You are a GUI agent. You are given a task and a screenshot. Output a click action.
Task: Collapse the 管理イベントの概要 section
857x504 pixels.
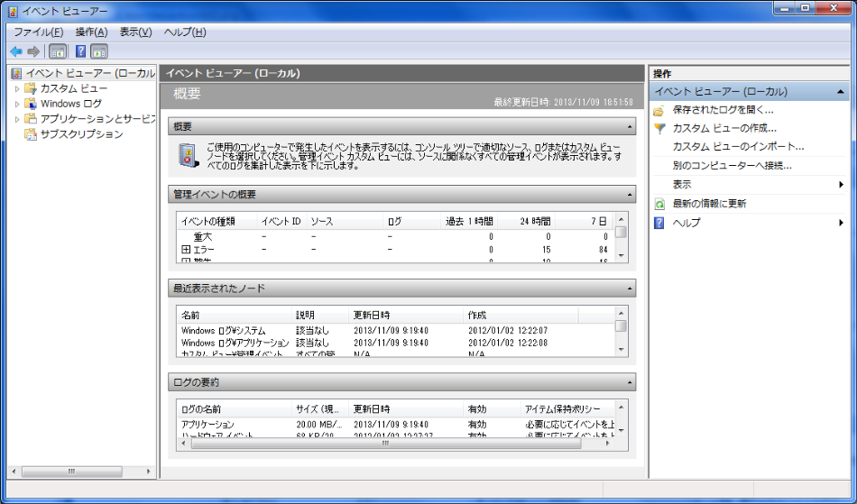point(630,195)
